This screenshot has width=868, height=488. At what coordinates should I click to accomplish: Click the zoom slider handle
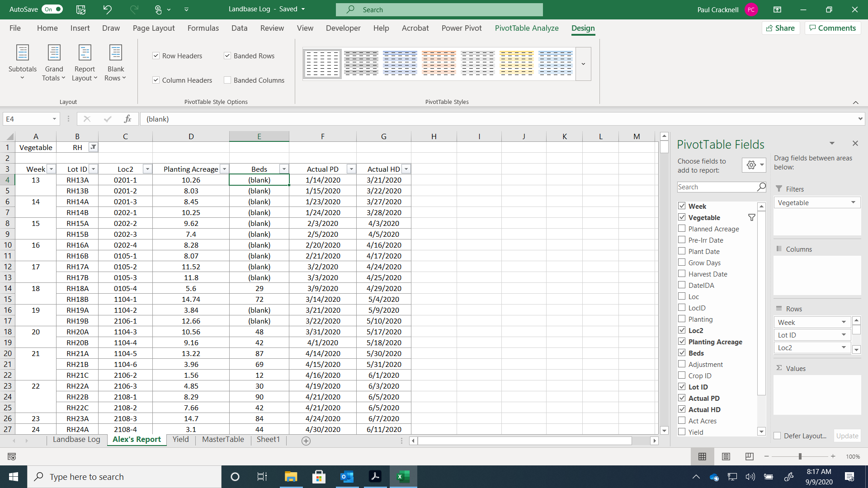tap(800, 457)
